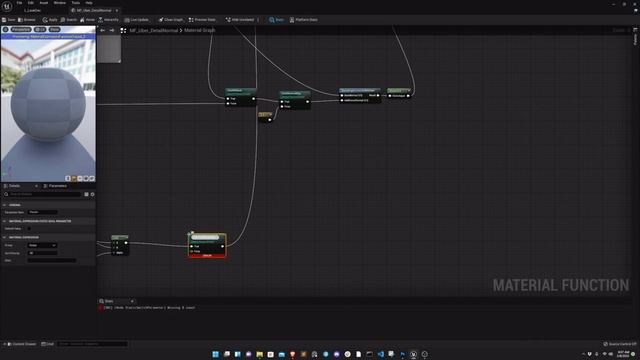Click Source Control status
This screenshot has width=640, height=360.
[620, 344]
